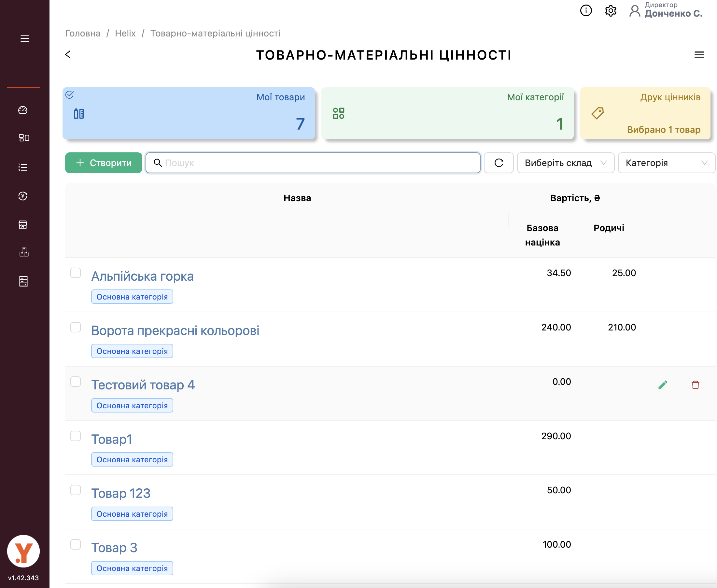Open the settings gear icon

click(x=610, y=11)
